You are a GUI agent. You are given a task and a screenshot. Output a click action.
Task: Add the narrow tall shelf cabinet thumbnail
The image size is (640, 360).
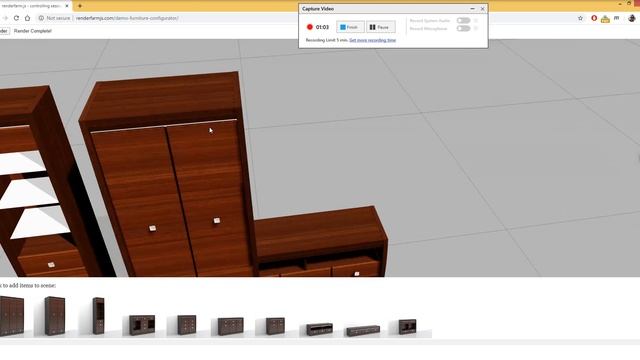[98, 316]
